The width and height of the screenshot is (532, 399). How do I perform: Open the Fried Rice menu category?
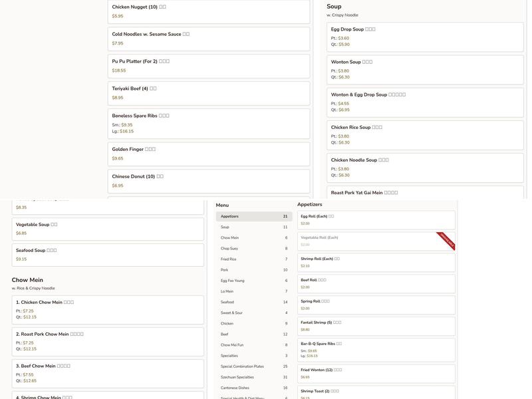[253, 259]
